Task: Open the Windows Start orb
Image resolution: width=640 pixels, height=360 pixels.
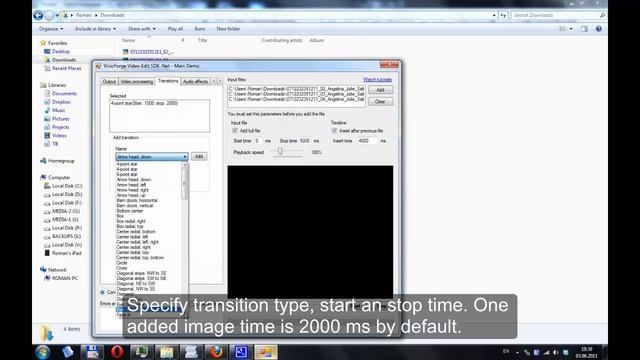Action: (42, 352)
